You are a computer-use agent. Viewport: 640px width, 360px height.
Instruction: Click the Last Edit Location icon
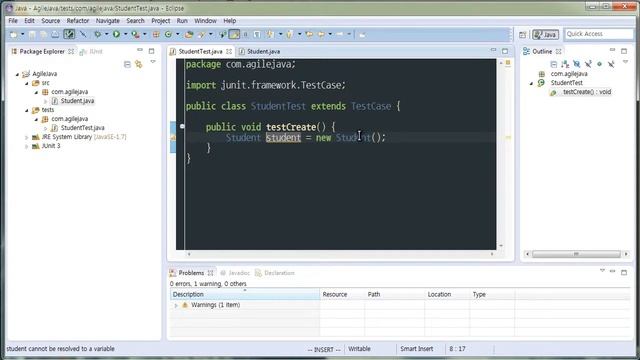coord(309,34)
